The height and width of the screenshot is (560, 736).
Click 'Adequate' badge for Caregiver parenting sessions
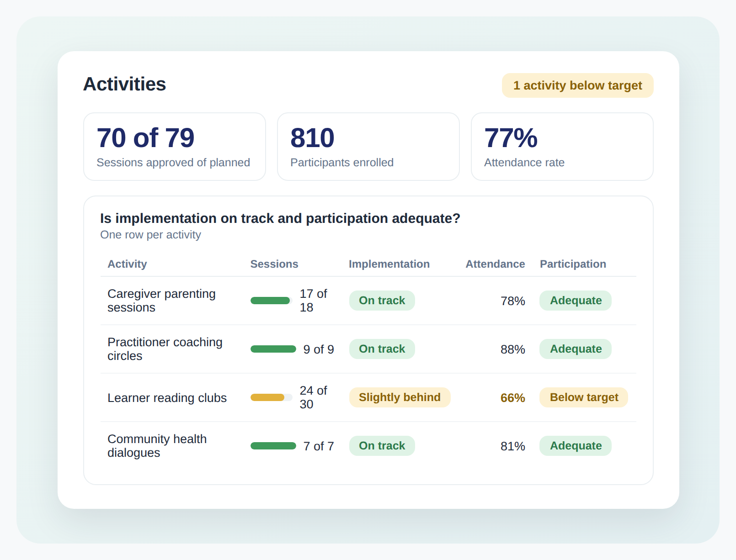coord(576,301)
